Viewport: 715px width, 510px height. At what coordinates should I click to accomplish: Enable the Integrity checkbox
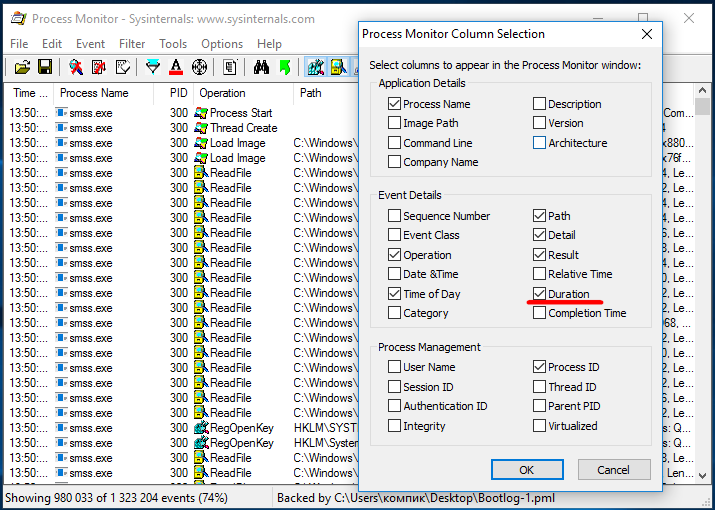pos(394,426)
